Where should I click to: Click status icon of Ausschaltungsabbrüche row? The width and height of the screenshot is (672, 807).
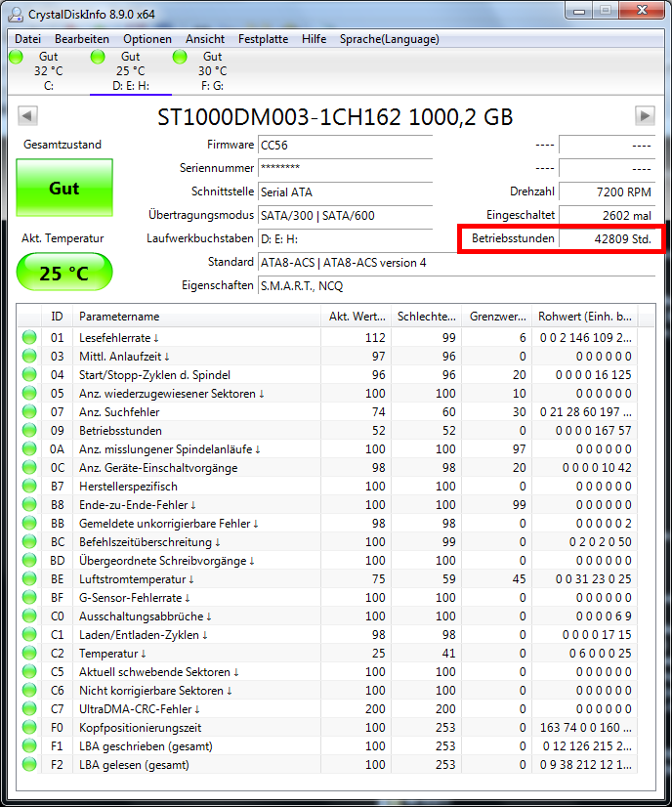(x=29, y=616)
